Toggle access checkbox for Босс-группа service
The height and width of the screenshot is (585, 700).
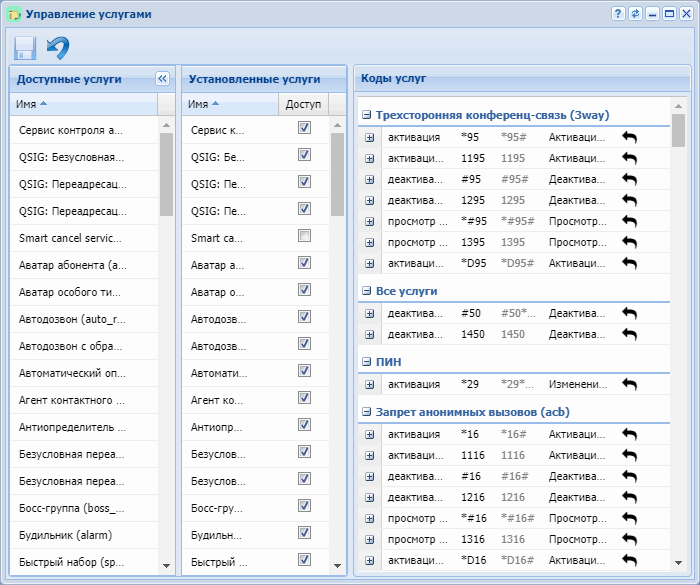[304, 506]
